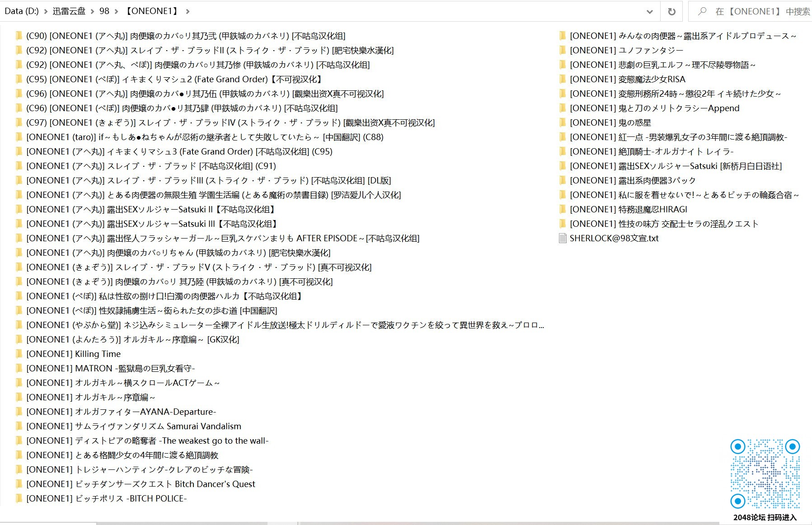Click the refresh button beside the address bar

point(671,12)
